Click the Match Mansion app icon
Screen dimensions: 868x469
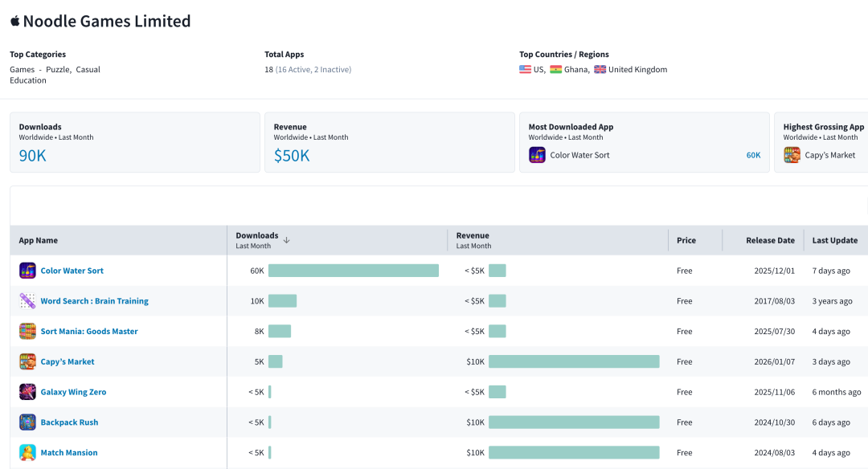[x=27, y=452]
